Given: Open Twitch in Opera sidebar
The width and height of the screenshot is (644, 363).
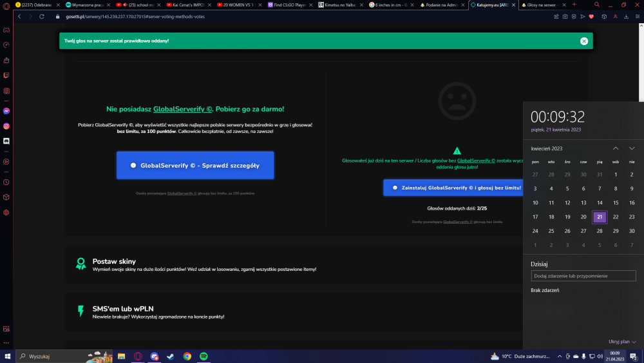Looking at the screenshot, I should (x=6, y=75).
